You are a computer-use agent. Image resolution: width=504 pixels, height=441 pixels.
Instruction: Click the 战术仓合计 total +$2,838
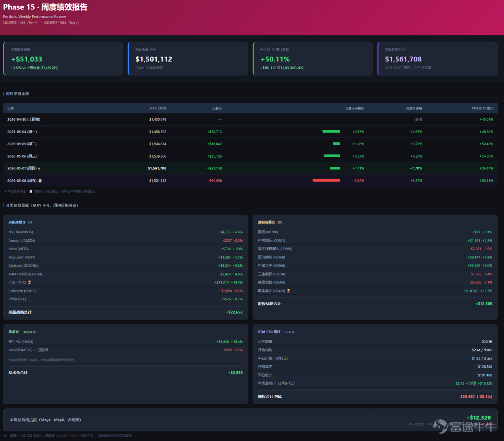click(x=235, y=373)
